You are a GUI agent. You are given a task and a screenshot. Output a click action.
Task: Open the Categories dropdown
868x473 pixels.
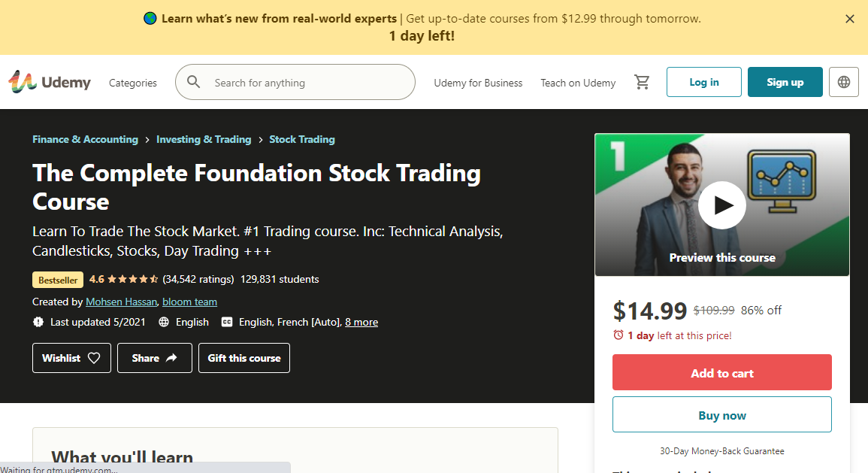click(132, 83)
